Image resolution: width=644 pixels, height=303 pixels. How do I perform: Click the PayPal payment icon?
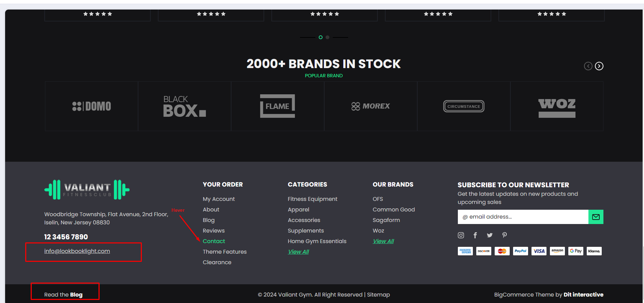(521, 251)
